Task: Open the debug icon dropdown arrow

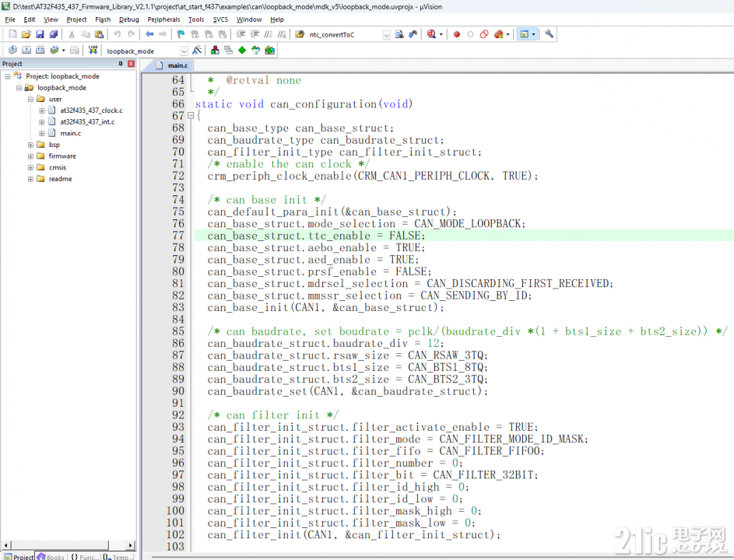Action: coord(441,35)
